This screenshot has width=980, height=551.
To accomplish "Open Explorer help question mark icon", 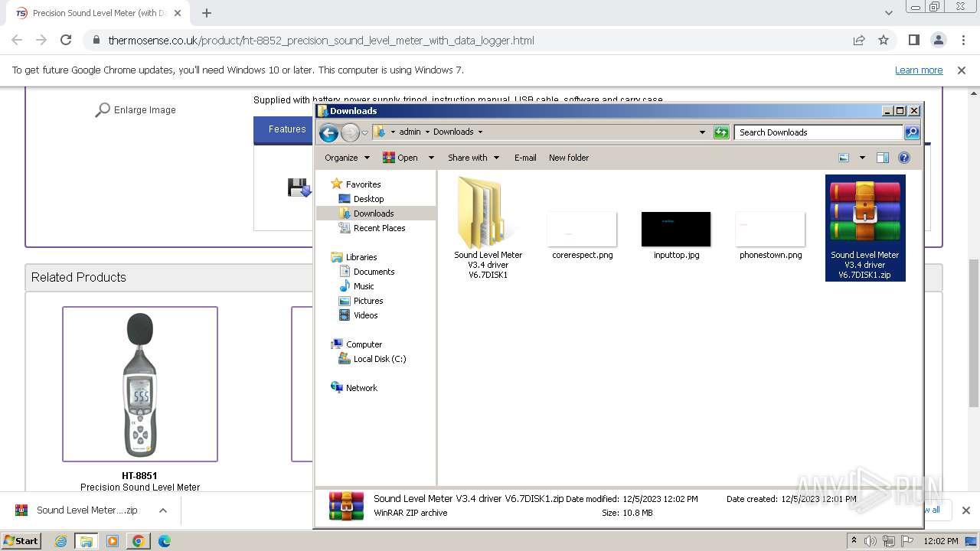I will (904, 158).
